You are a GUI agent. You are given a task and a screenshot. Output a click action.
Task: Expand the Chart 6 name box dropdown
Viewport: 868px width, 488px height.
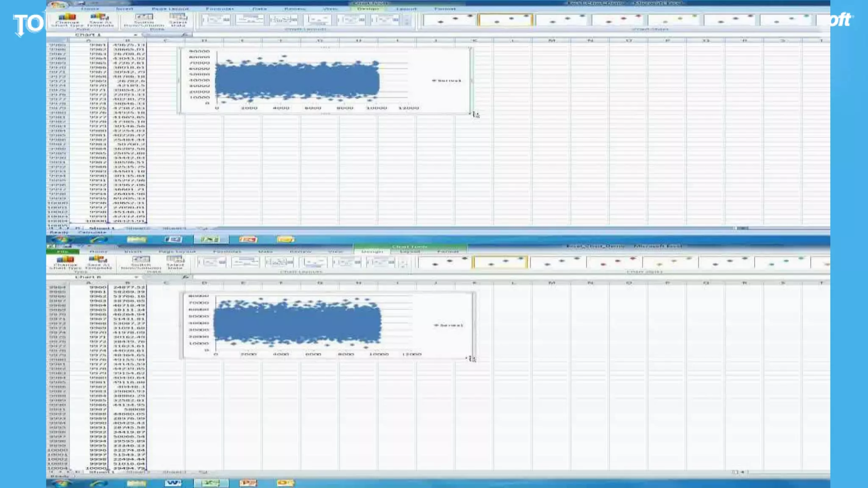click(136, 277)
